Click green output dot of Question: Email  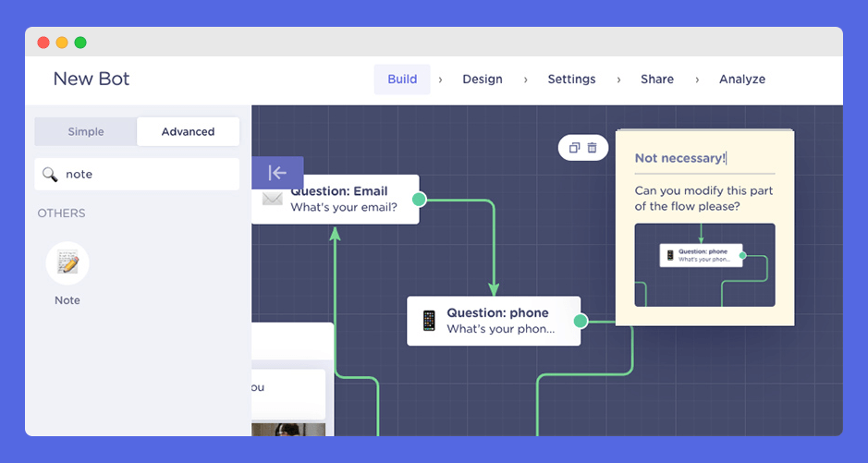point(419,199)
